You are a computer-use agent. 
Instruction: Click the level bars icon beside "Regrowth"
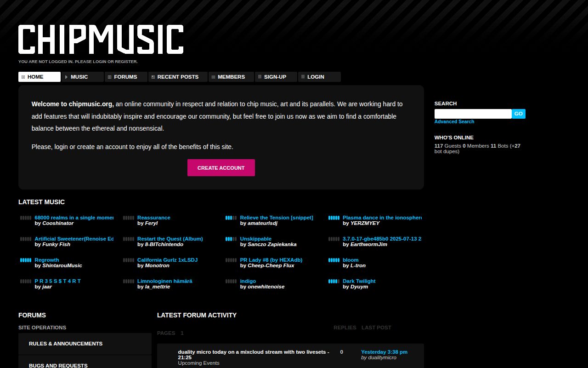25,260
